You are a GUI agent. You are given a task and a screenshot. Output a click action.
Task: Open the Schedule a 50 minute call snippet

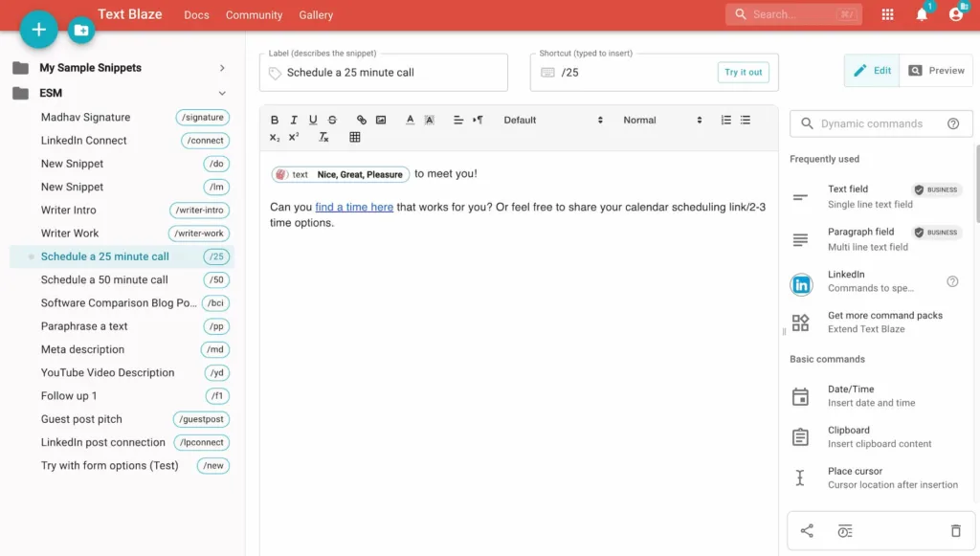tap(122, 279)
